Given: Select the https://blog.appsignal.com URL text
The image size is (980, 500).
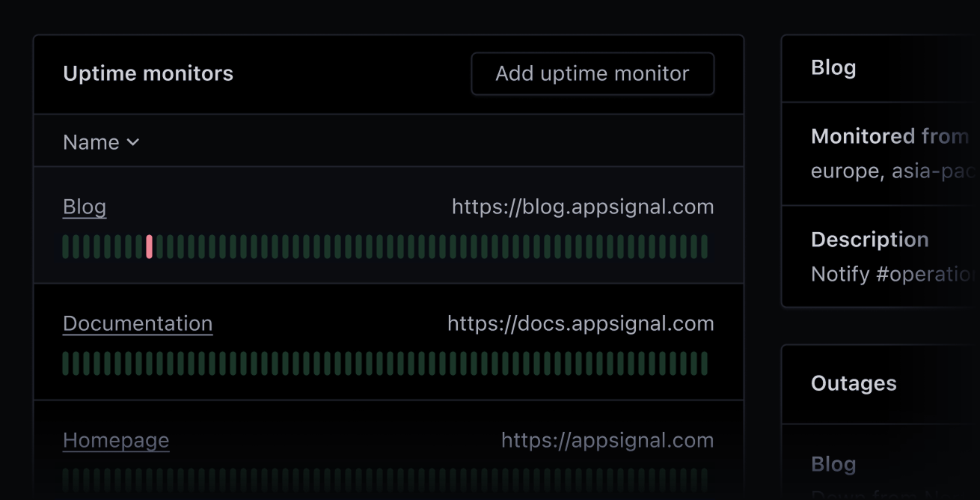Looking at the screenshot, I should coord(583,207).
